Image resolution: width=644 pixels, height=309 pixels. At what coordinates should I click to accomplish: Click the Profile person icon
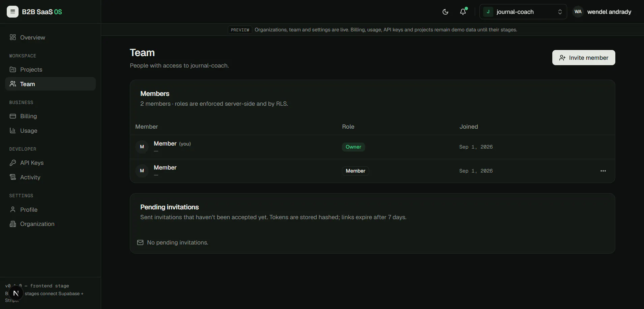click(x=13, y=209)
